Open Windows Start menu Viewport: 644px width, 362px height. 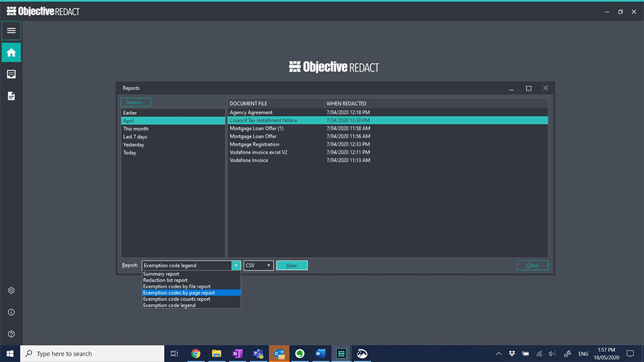coord(10,353)
